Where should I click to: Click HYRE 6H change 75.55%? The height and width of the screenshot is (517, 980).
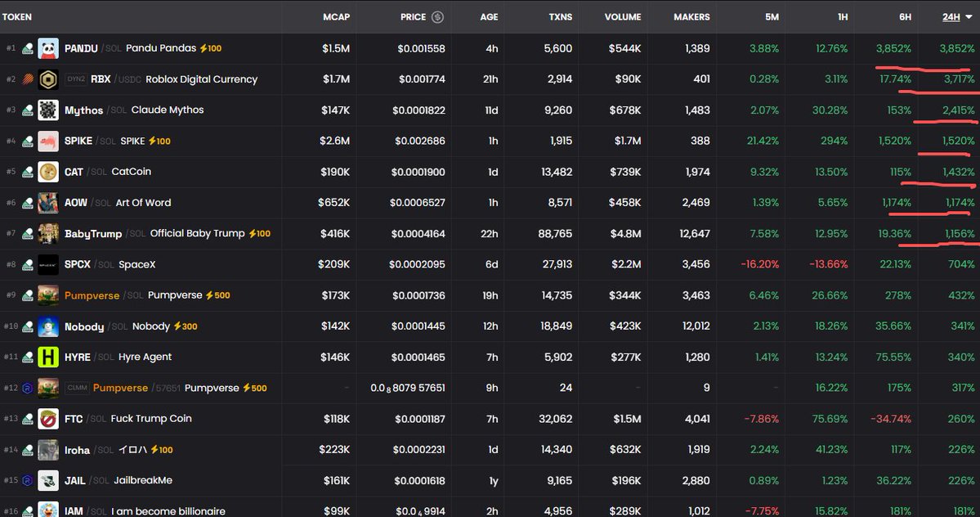click(x=893, y=357)
